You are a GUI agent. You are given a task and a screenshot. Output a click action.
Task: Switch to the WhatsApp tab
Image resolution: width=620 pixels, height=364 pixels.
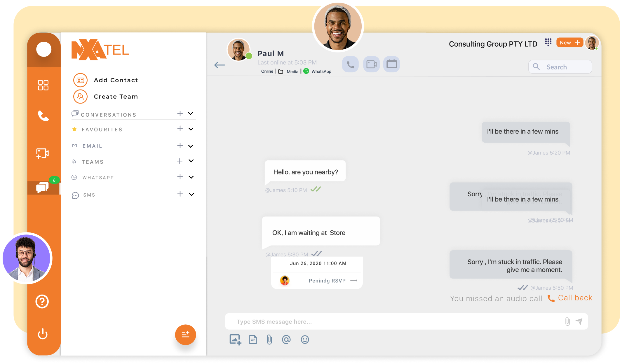tap(321, 71)
